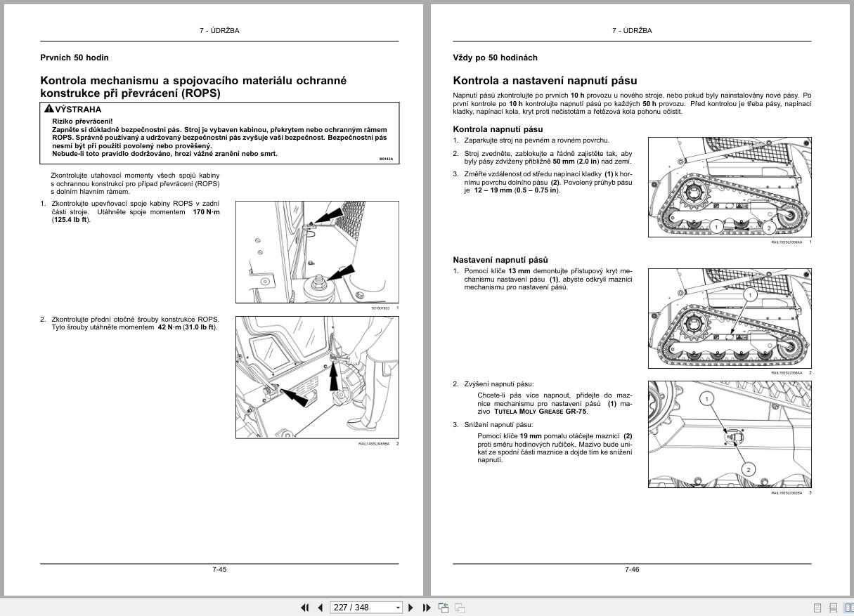Select the two-page facing view
The image size is (854, 616).
coord(848,608)
